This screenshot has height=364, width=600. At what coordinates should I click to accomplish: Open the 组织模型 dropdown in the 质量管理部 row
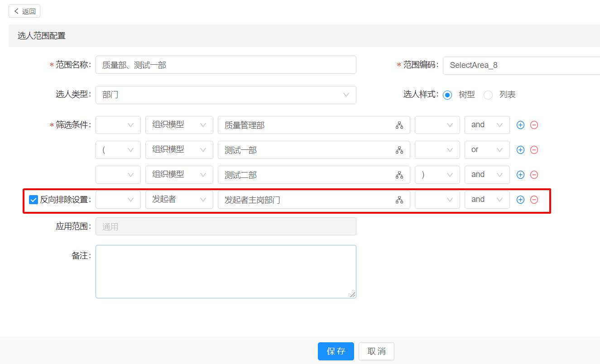click(x=179, y=125)
